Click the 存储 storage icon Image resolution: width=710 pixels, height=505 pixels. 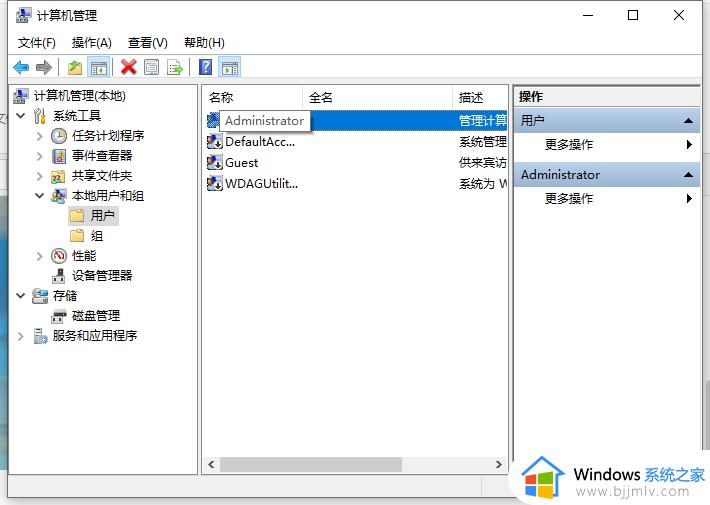point(40,296)
